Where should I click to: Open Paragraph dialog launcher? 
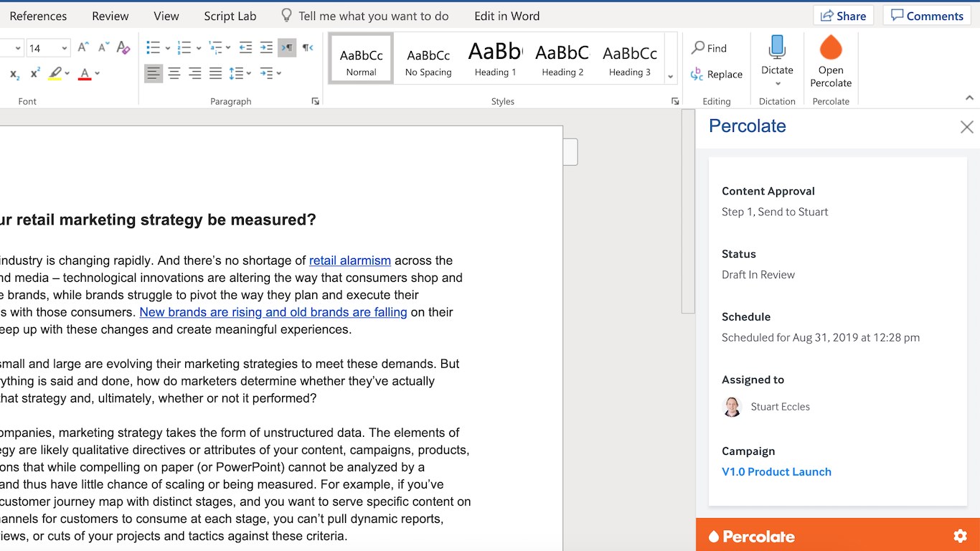click(x=315, y=101)
